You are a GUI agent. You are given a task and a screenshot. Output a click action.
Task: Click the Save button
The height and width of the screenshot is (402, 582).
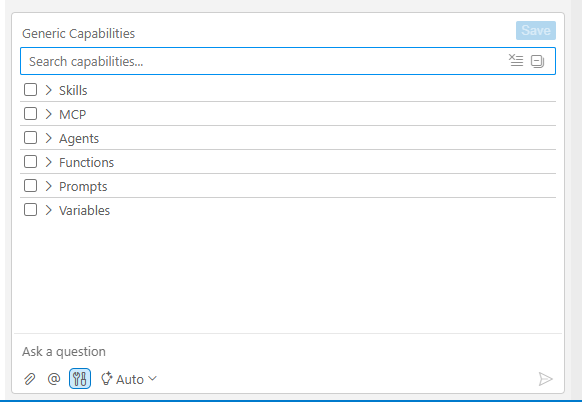click(x=536, y=30)
